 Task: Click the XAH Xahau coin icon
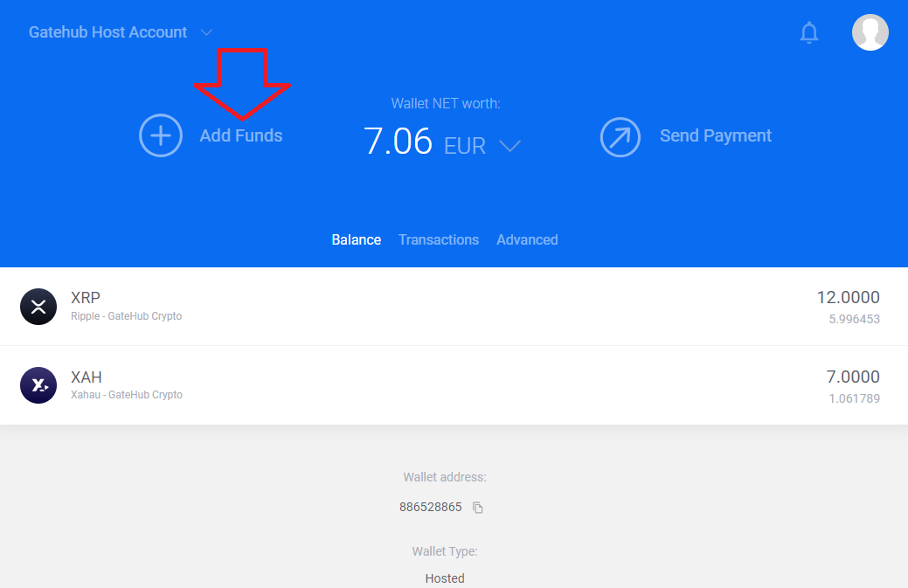(38, 385)
